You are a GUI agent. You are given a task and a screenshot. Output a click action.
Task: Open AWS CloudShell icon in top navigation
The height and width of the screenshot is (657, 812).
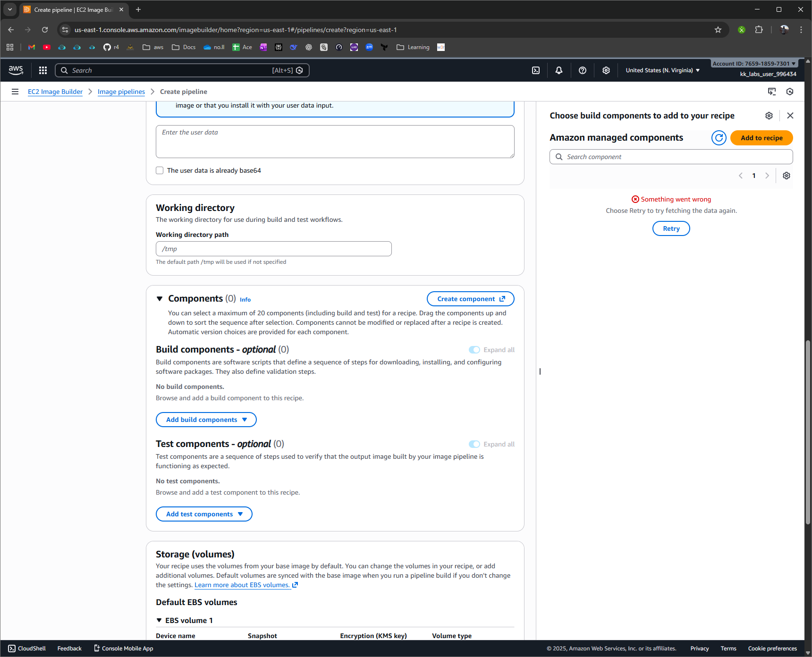coord(536,70)
